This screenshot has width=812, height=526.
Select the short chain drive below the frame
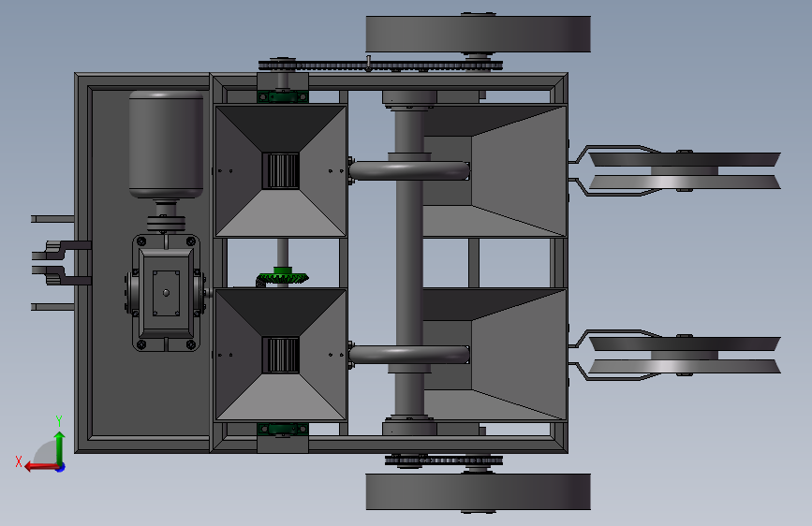[444, 460]
